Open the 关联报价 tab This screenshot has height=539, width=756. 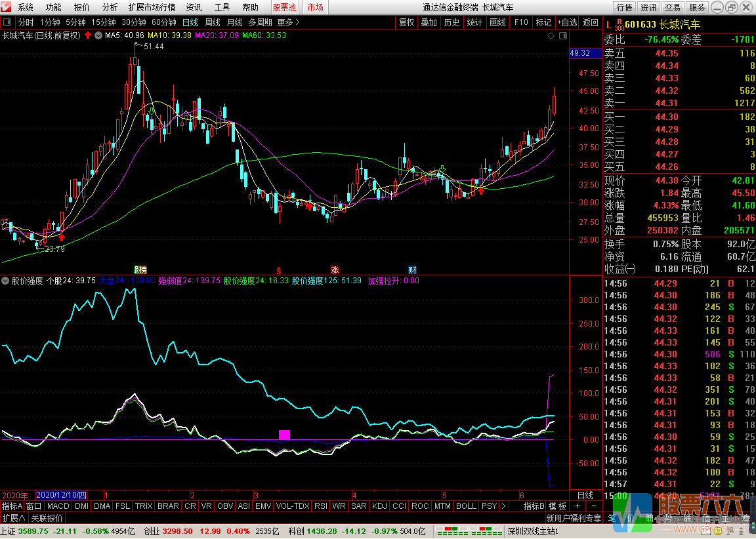(47, 518)
